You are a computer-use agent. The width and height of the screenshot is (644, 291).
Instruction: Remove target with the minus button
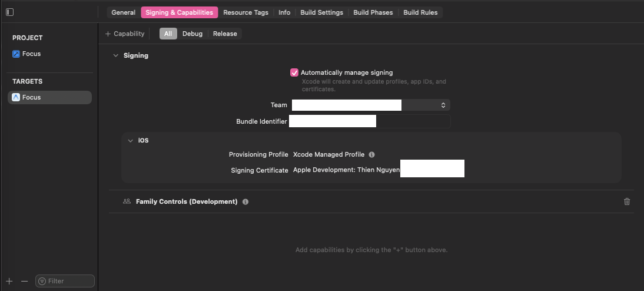coord(24,281)
